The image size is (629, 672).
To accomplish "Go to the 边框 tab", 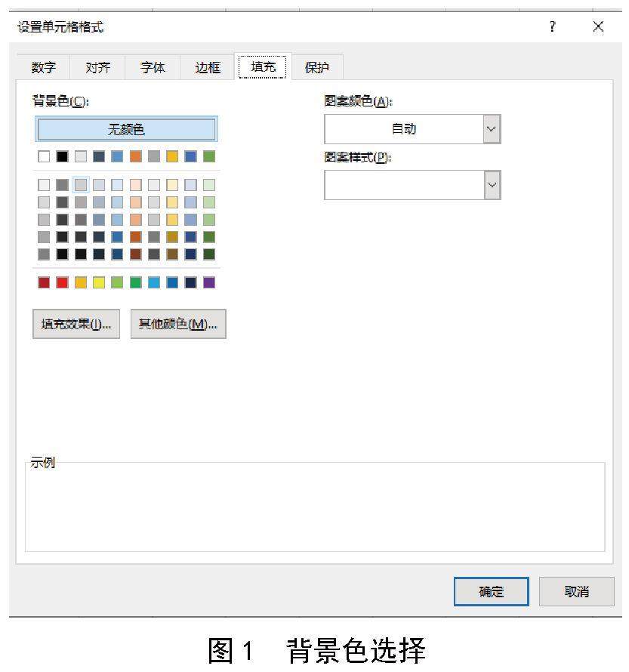I will tap(208, 68).
